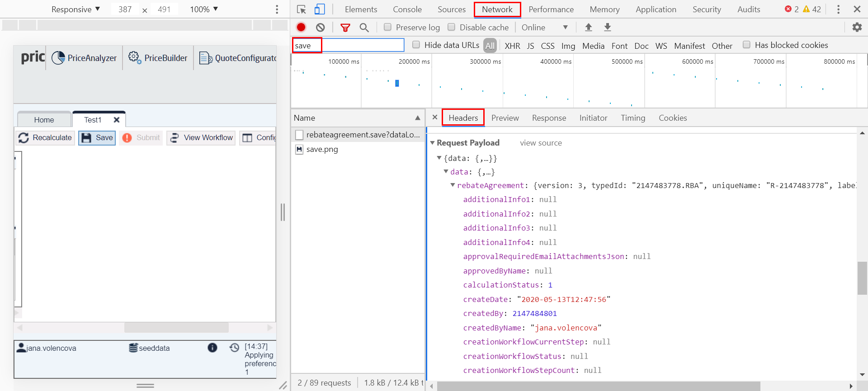
Task: Click the history clock icon
Action: click(x=234, y=348)
